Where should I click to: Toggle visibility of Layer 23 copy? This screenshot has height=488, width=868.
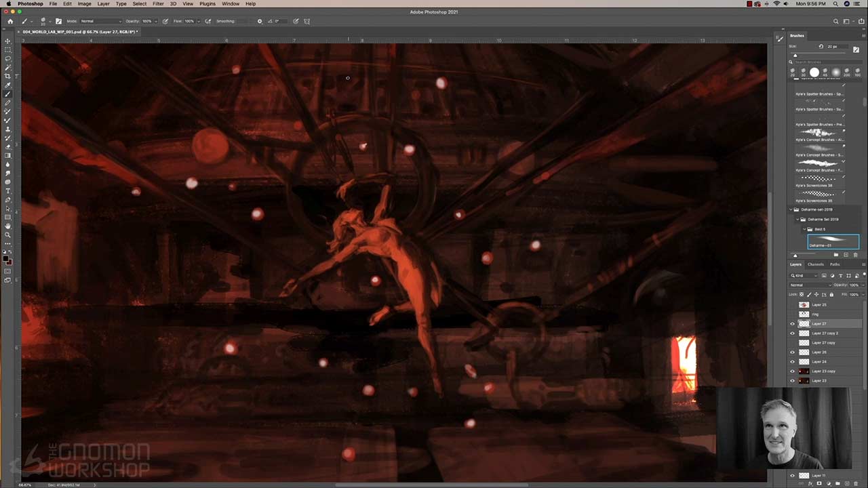point(792,371)
